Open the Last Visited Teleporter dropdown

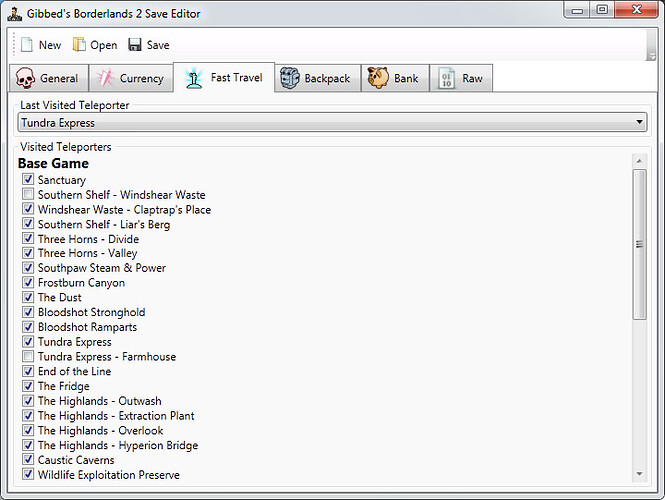tap(639, 123)
